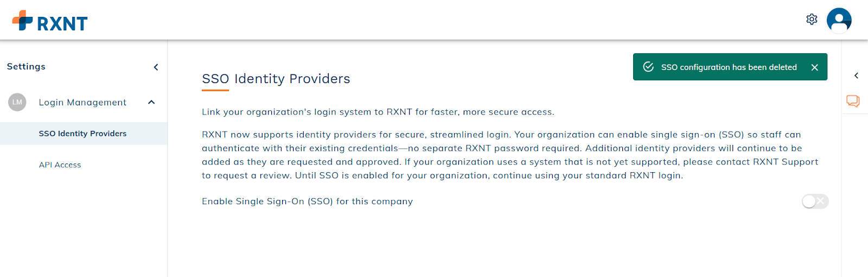This screenshot has height=277, width=868.
Task: Collapse the Settings sidebar with the left chevron
Action: point(156,67)
